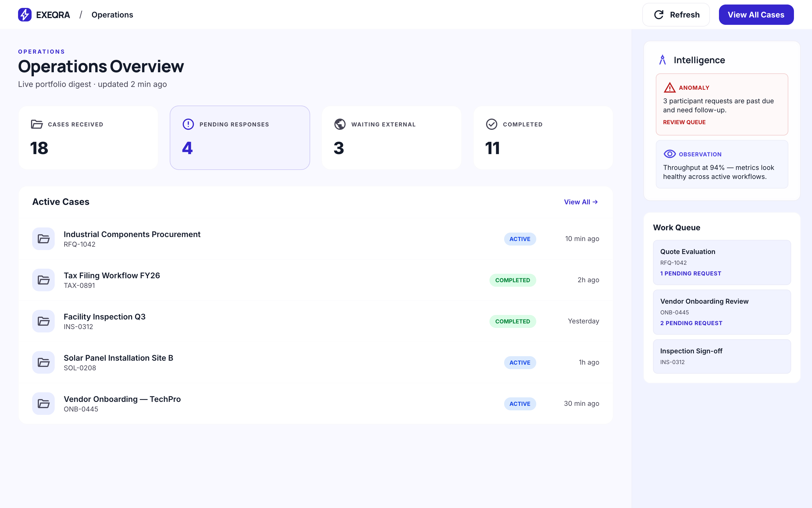Click the Refresh circular arrow icon
Image resolution: width=812 pixels, height=508 pixels.
pos(659,15)
